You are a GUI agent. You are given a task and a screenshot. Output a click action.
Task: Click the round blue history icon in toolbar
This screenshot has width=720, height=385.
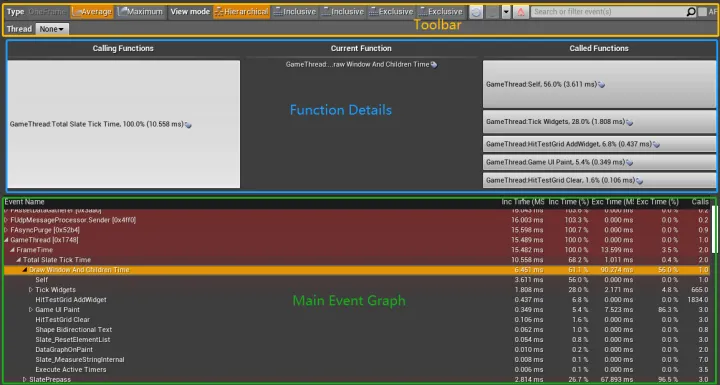pyautogui.click(x=476, y=12)
